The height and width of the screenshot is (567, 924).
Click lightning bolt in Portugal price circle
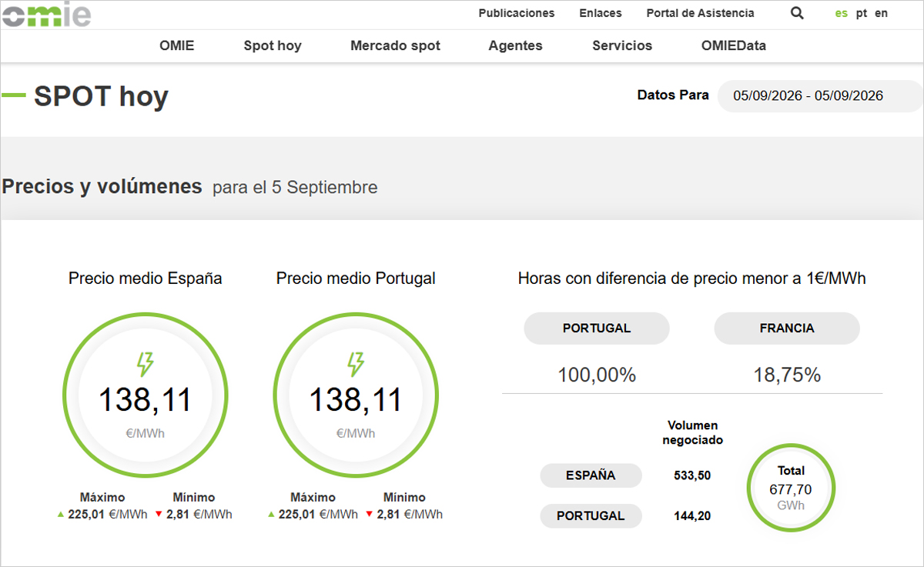coord(356,365)
